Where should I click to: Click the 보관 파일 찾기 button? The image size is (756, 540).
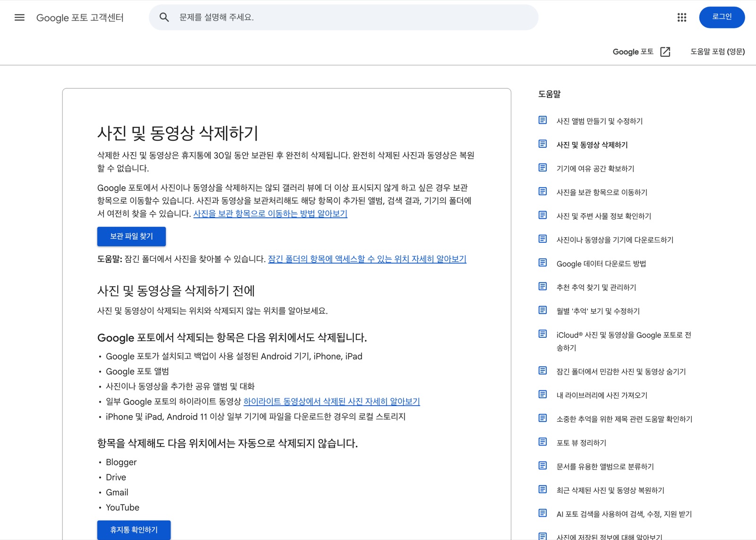(131, 236)
